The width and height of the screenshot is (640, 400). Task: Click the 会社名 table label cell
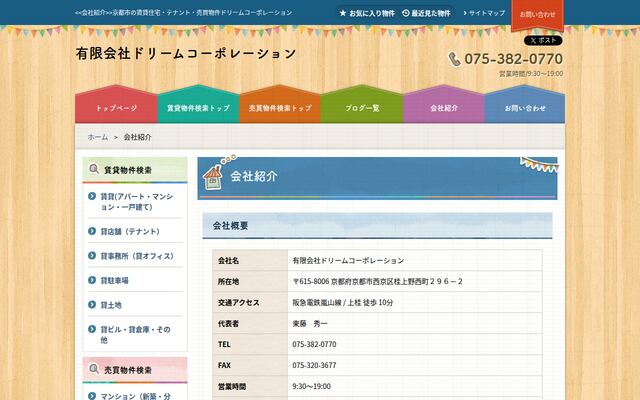(x=250, y=260)
